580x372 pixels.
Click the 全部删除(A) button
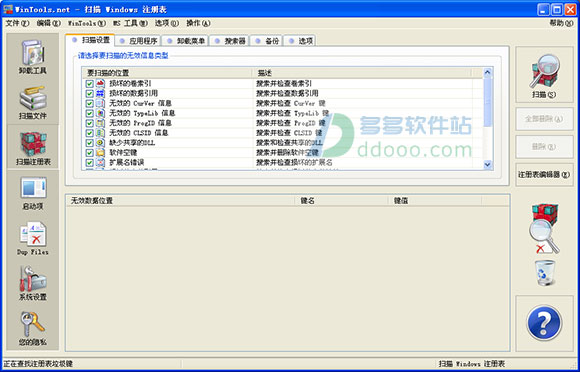pyautogui.click(x=544, y=119)
